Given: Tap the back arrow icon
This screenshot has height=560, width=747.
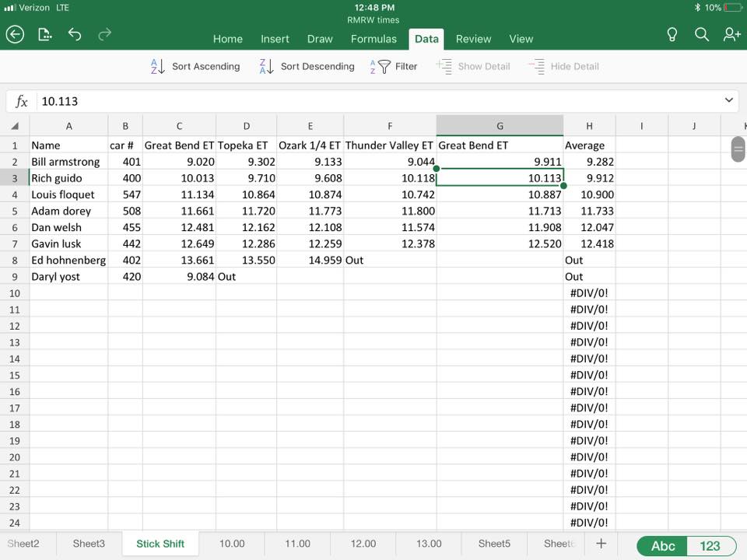Looking at the screenshot, I should (x=15, y=34).
